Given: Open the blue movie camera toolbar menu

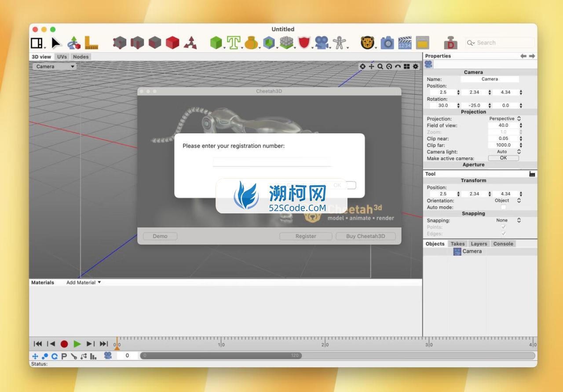Looking at the screenshot, I should coord(322,43).
